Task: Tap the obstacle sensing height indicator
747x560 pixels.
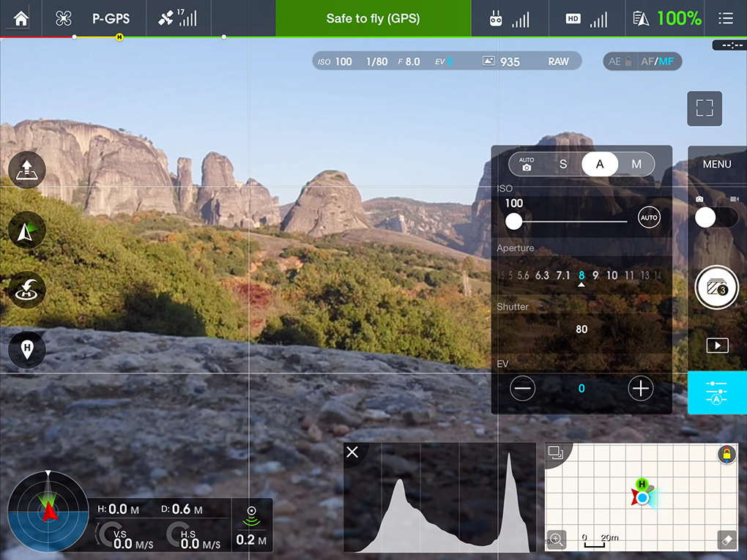Action: coord(251,526)
